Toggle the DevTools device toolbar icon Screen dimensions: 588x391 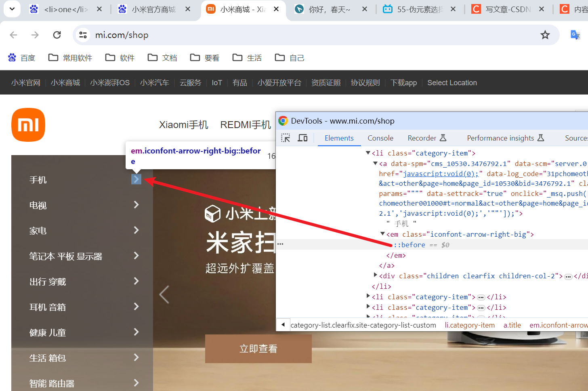tap(302, 138)
